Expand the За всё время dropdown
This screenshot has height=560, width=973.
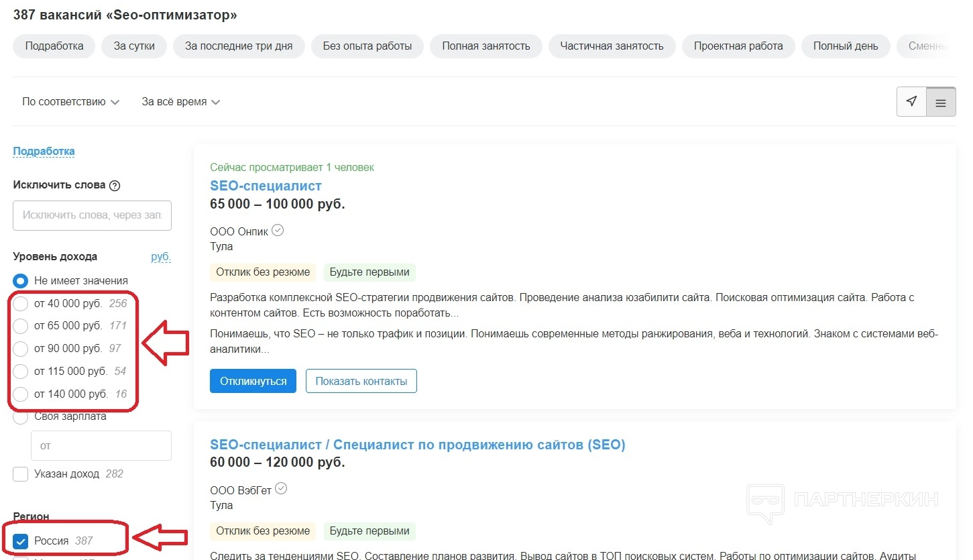coord(180,102)
